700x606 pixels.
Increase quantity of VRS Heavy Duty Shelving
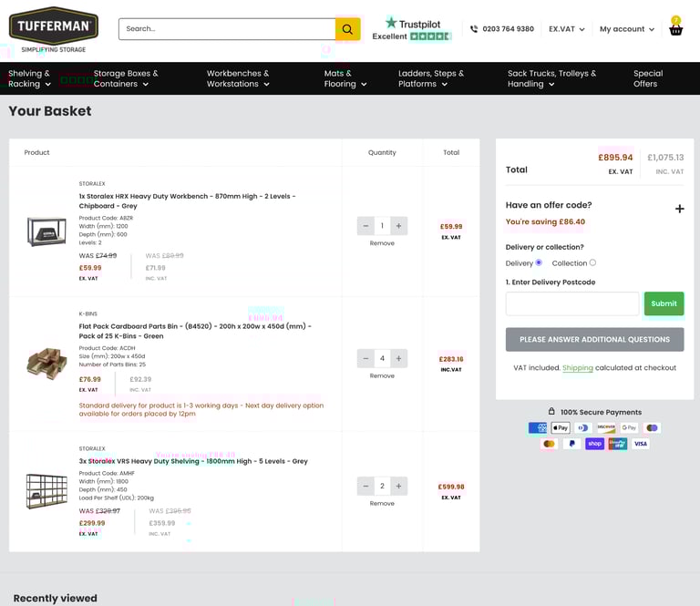pyautogui.click(x=398, y=486)
